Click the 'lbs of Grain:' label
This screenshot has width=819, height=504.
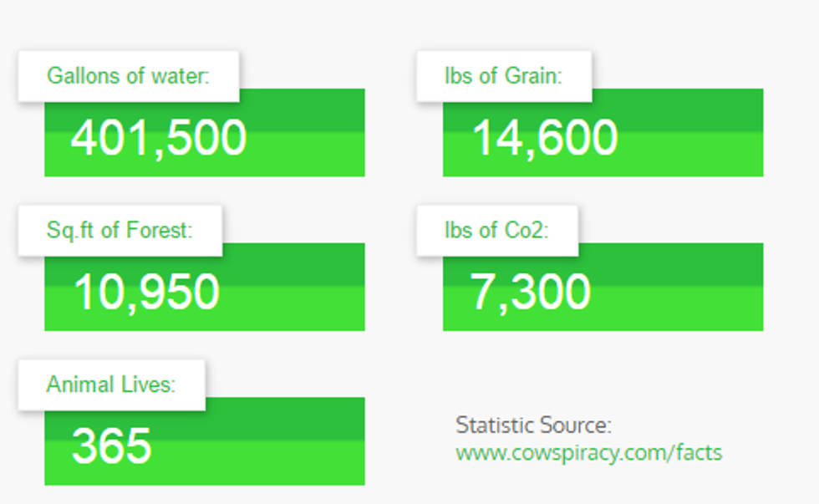tap(503, 76)
